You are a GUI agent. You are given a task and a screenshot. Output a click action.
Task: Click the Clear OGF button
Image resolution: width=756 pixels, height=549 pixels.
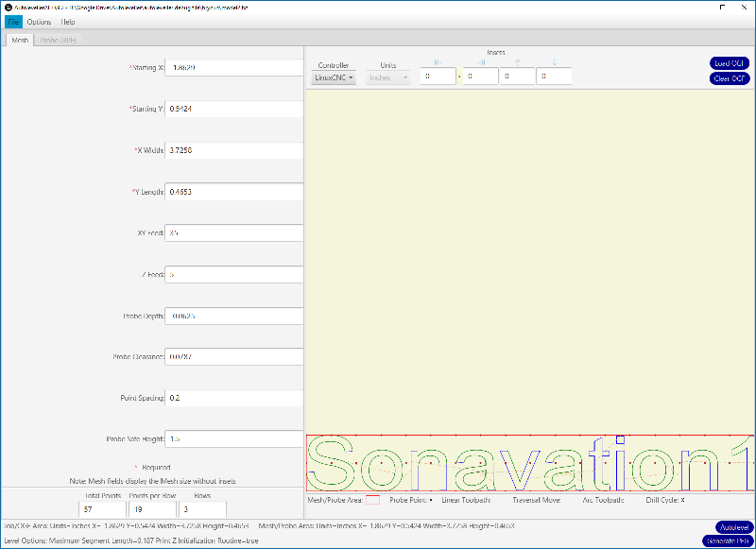point(730,78)
